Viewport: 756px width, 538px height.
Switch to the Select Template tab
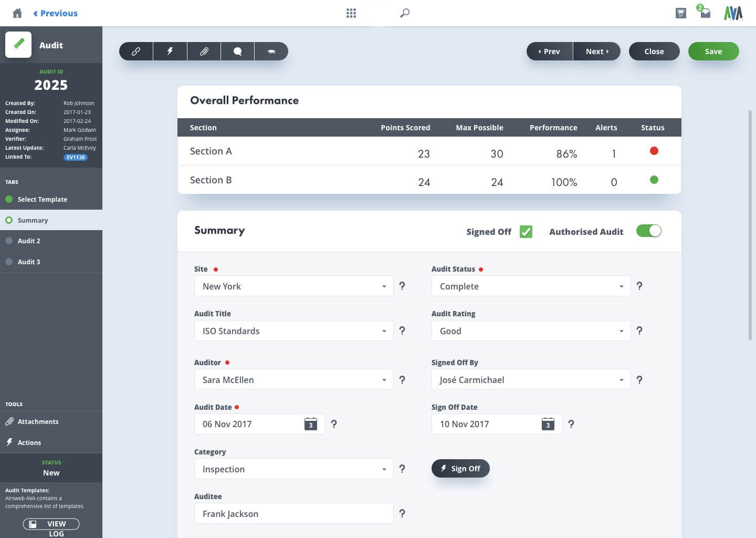tap(51, 199)
